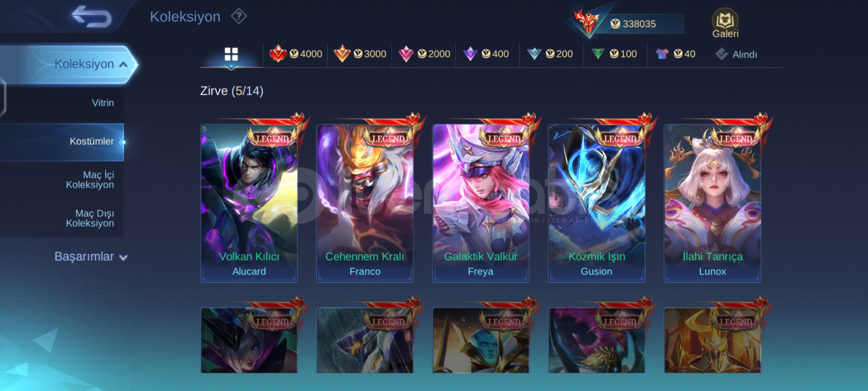
Task: Toggle the Alındı owned filter
Action: (x=736, y=54)
